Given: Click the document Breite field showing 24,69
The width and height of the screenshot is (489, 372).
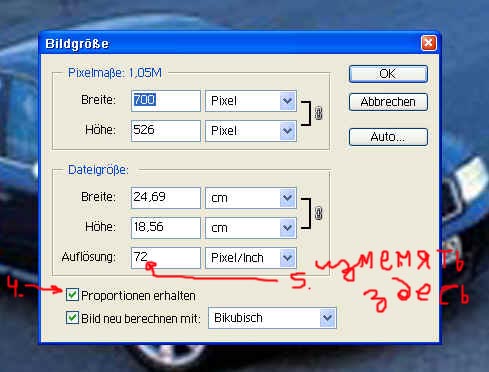Looking at the screenshot, I should coord(166,198).
